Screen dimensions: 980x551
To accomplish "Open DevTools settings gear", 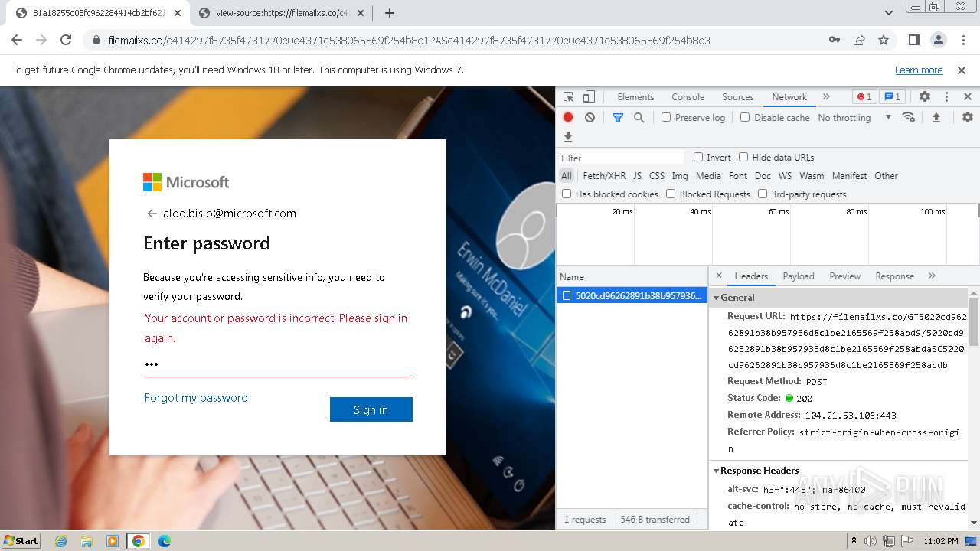I will (925, 96).
